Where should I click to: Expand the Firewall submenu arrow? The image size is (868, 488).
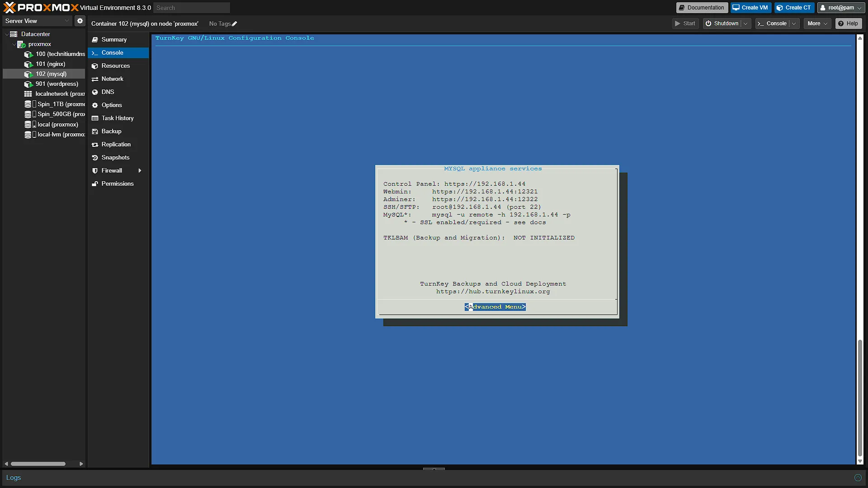(140, 171)
